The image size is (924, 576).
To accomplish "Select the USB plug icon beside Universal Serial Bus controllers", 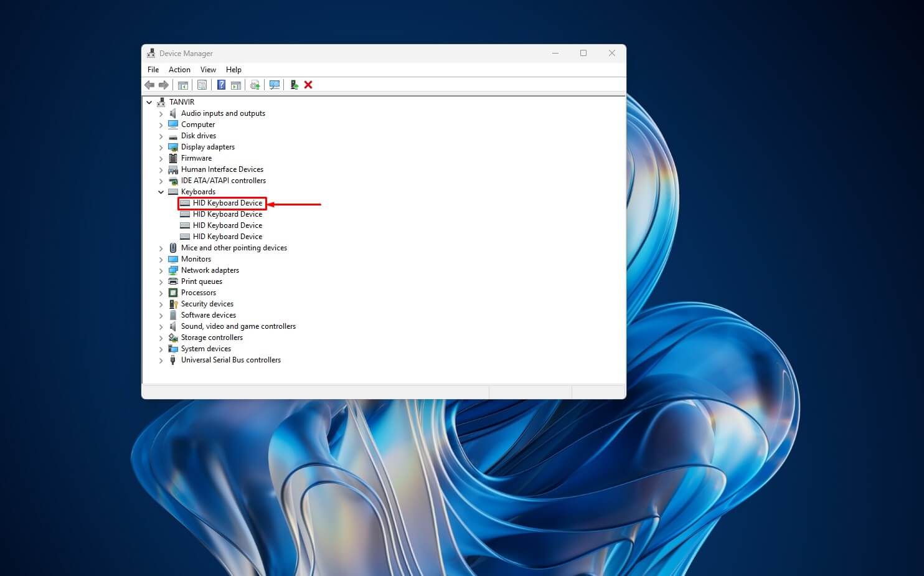I will [173, 360].
